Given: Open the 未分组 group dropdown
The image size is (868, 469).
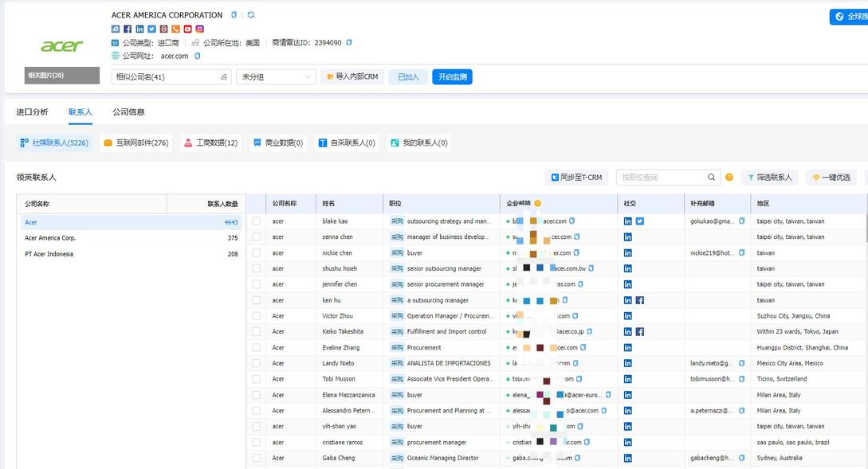Looking at the screenshot, I should 277,77.
